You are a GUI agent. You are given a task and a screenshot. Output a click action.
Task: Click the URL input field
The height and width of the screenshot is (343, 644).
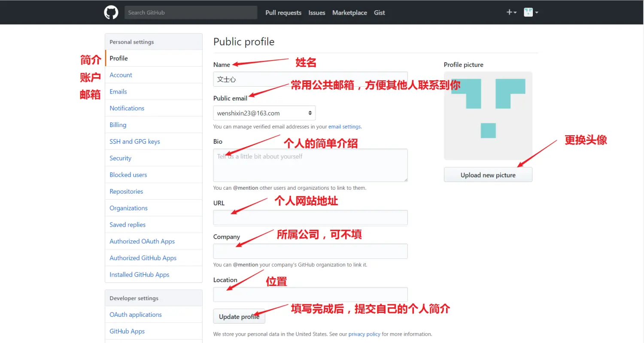coord(310,218)
